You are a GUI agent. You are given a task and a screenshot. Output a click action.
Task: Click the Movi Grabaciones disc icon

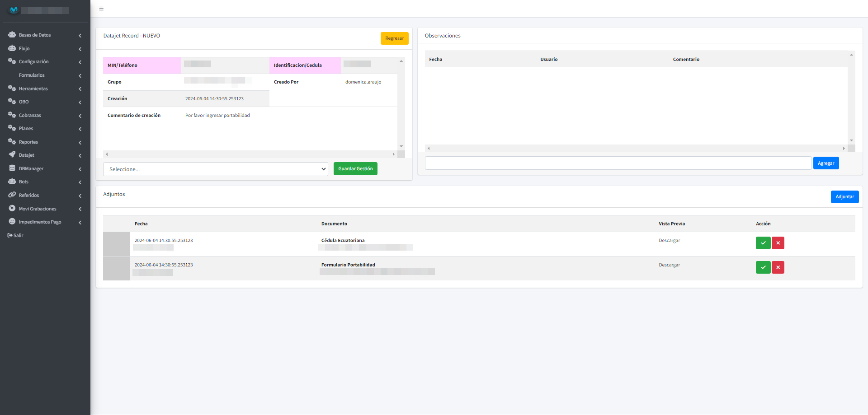(12, 209)
